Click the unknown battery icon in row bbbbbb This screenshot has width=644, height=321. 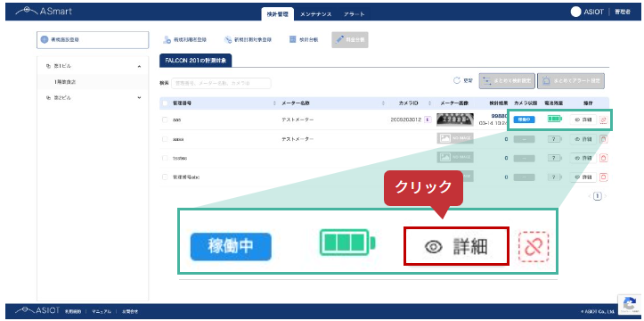[x=554, y=158]
